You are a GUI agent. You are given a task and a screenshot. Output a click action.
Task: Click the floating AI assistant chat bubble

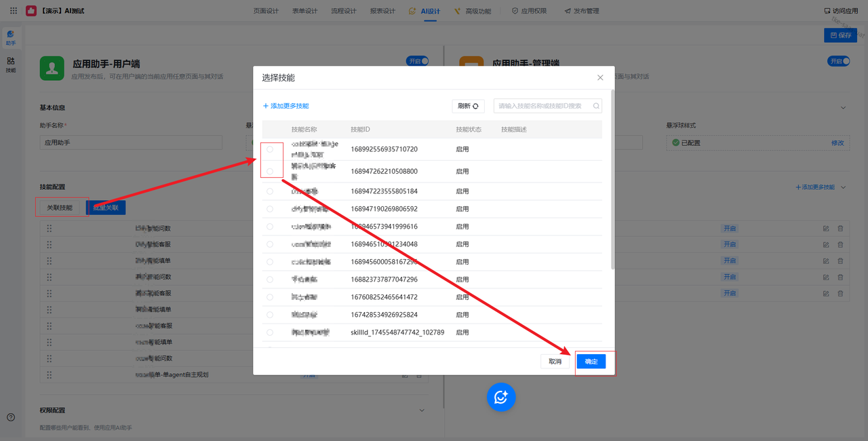tap(501, 398)
